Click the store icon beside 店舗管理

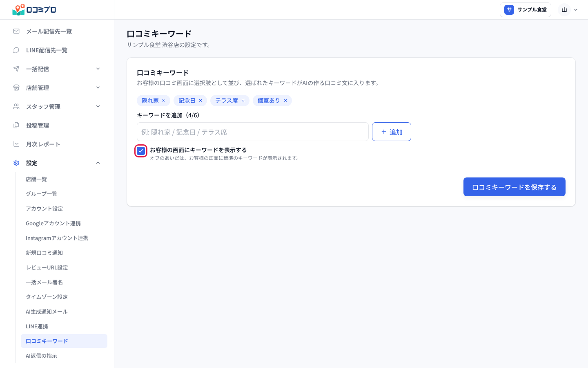click(x=16, y=88)
